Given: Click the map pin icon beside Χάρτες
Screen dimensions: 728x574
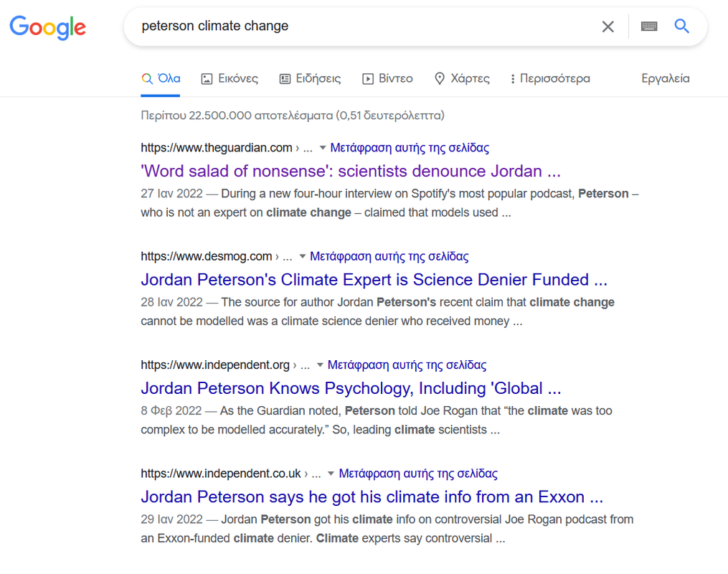Looking at the screenshot, I should (x=439, y=78).
